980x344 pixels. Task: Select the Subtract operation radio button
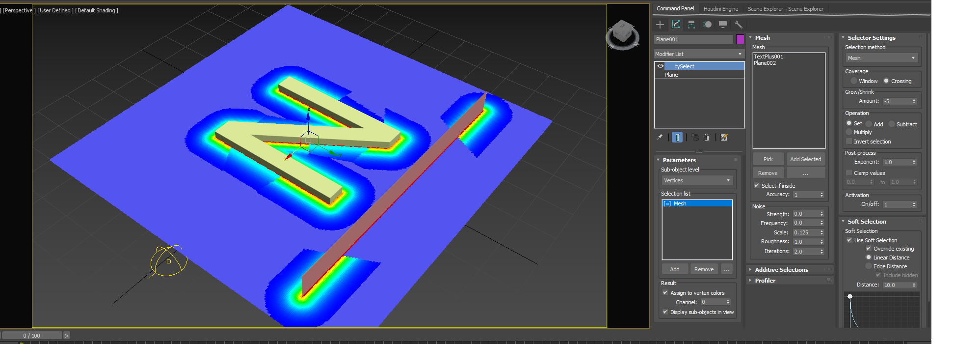click(x=892, y=124)
